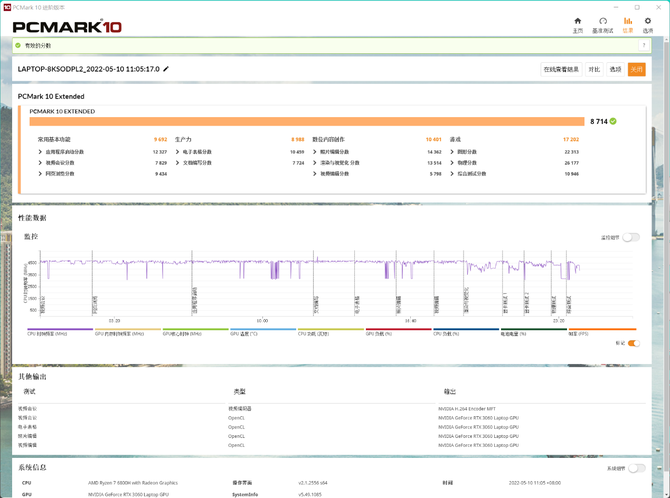Image resolution: width=670 pixels, height=498 pixels.
Task: Expand the app start-up score row
Action: [42, 151]
